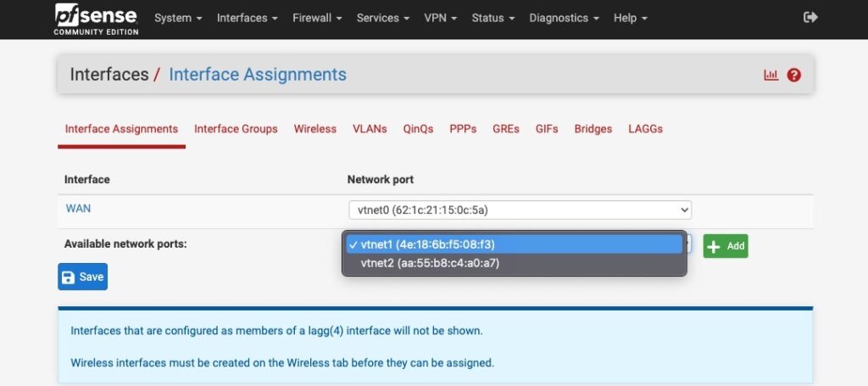The height and width of the screenshot is (386, 868).
Task: Open the WAN network port dropdown
Action: click(520, 210)
